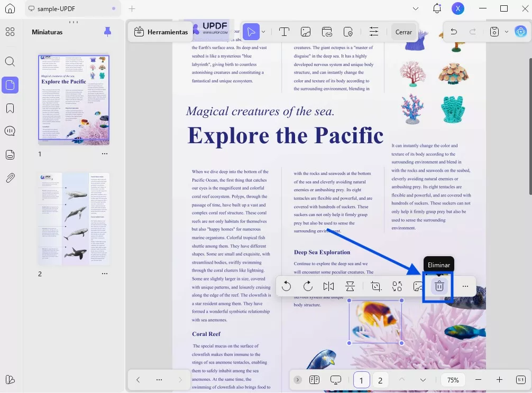
Task: Go to next page down chevron
Action: 423,380
